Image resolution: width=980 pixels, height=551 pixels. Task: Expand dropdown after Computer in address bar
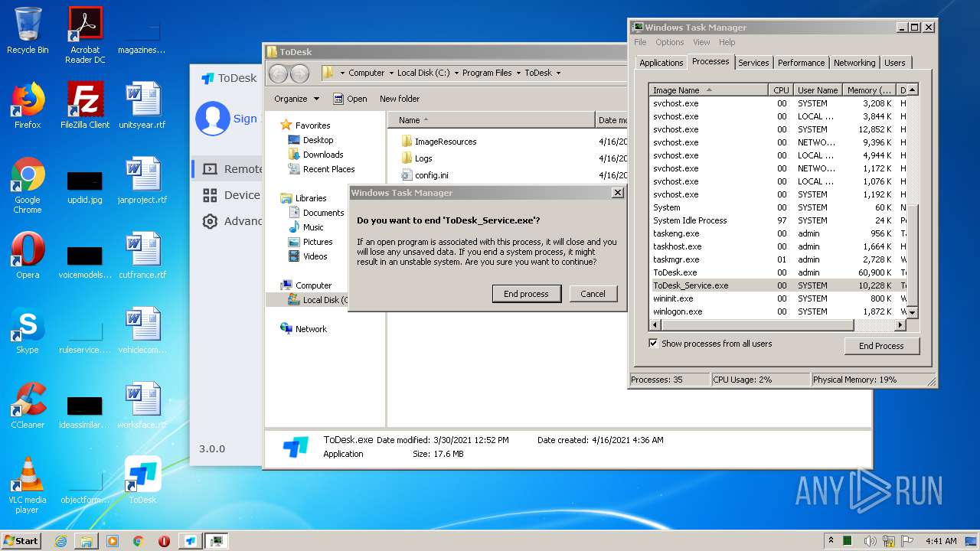(x=391, y=73)
